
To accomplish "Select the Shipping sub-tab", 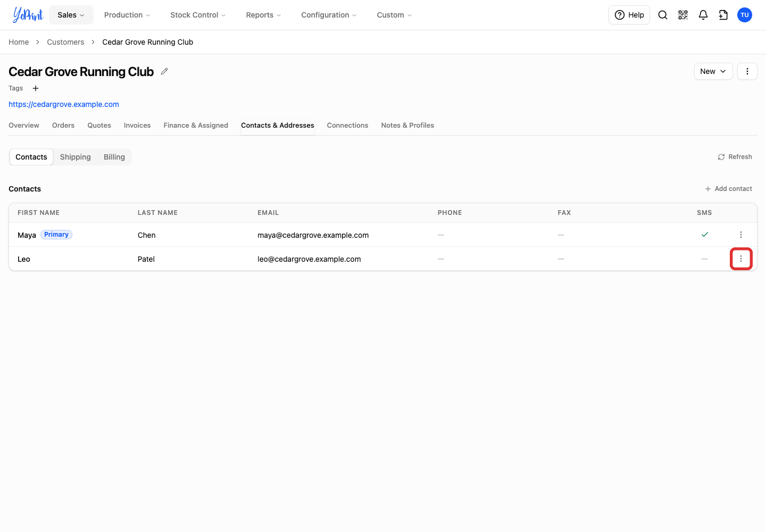I will [76, 157].
